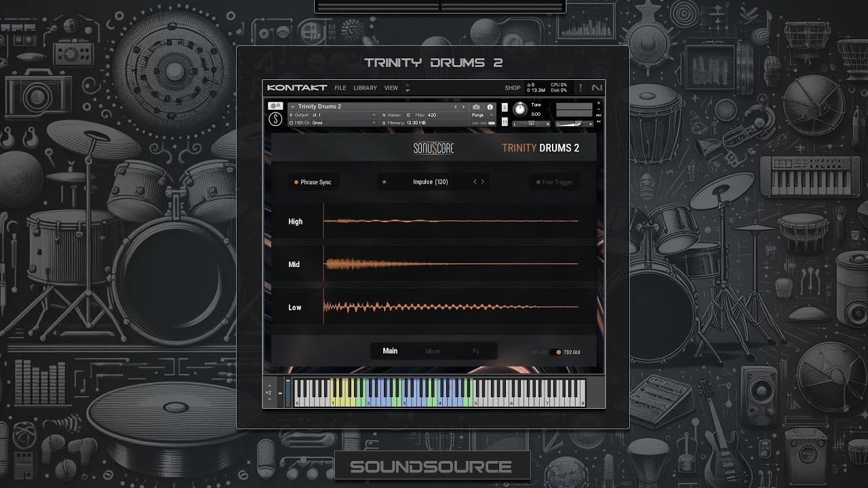Click the Low waveform display

tap(451, 306)
